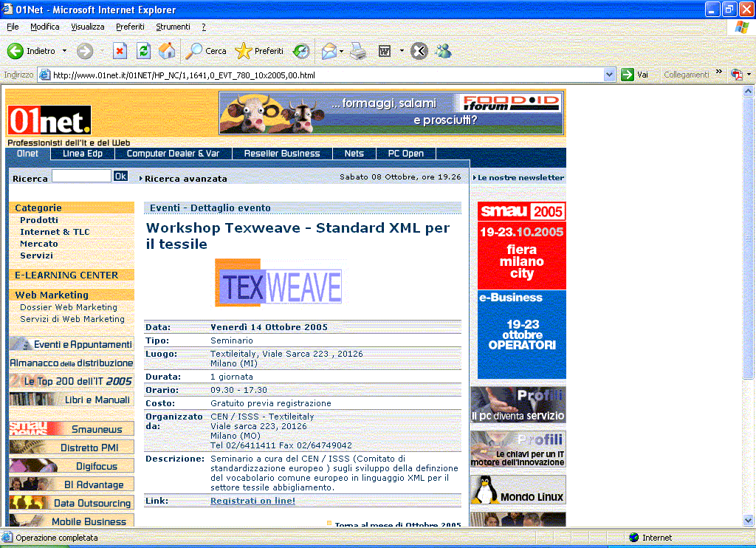Print the page with the printer icon
Screen dimensions: 756x548
(x=358, y=51)
